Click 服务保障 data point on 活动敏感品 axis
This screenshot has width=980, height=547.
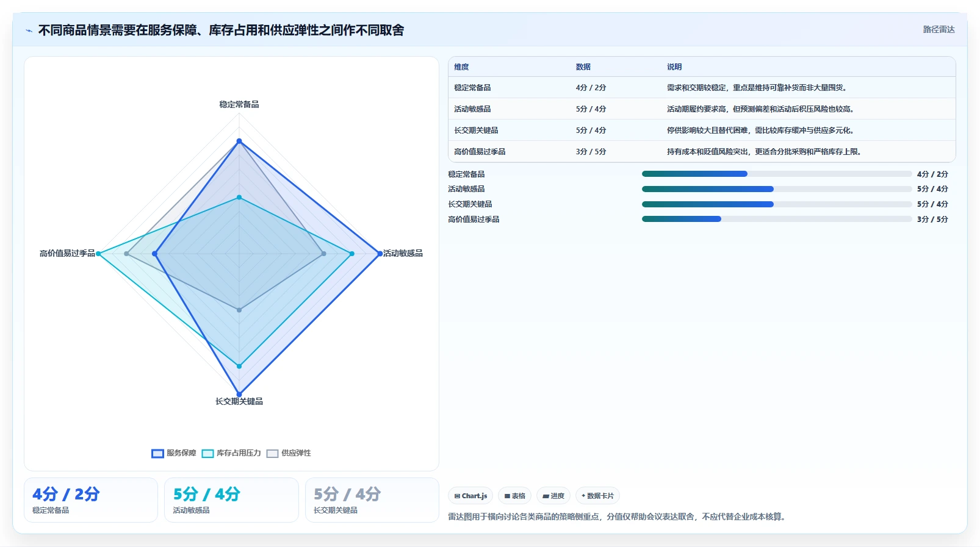tap(380, 254)
